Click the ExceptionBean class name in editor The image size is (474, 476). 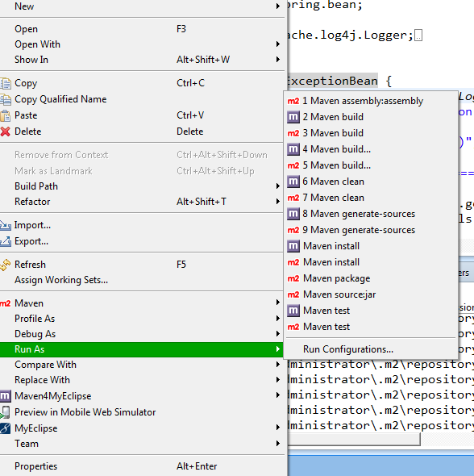[332, 81]
